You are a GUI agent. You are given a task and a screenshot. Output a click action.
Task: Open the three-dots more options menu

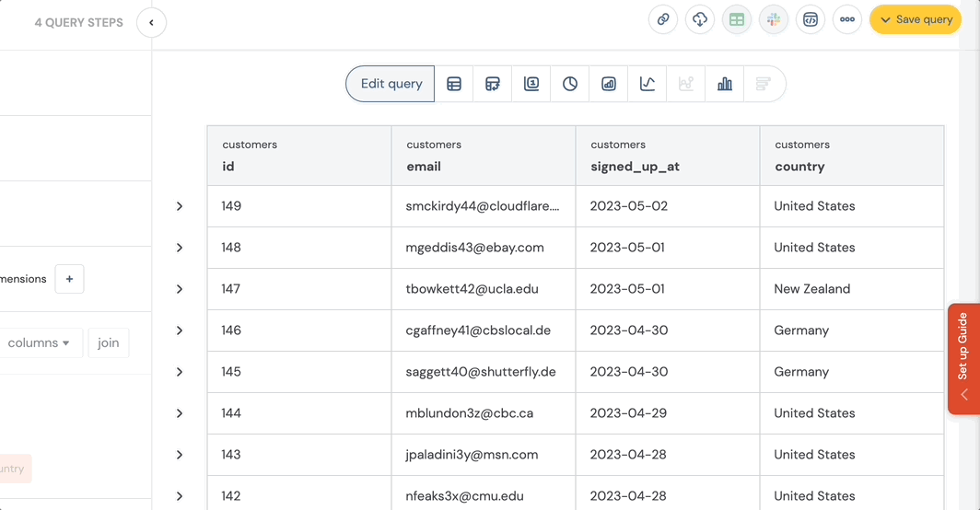pyautogui.click(x=847, y=19)
